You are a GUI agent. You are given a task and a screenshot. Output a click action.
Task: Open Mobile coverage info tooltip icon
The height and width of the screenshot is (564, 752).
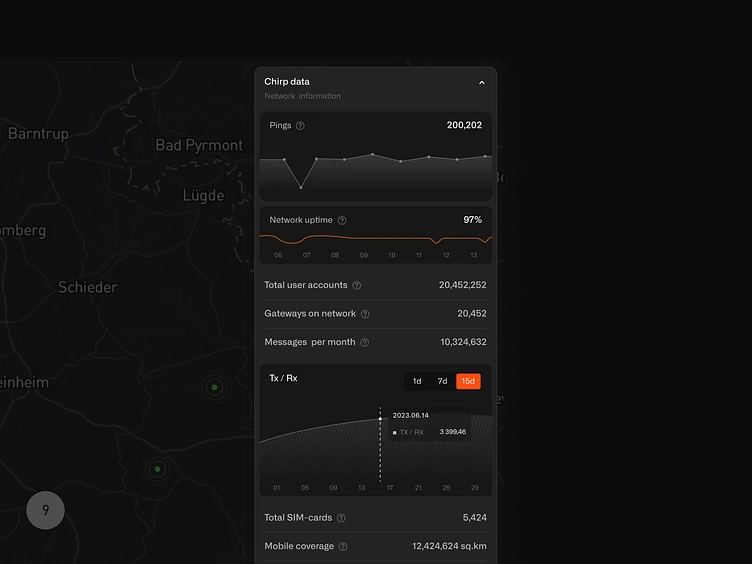point(343,547)
